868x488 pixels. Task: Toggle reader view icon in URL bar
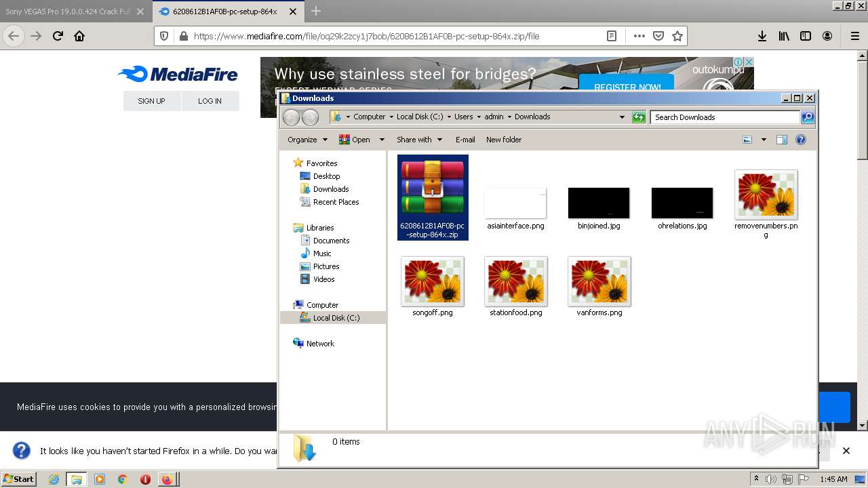pyautogui.click(x=612, y=36)
